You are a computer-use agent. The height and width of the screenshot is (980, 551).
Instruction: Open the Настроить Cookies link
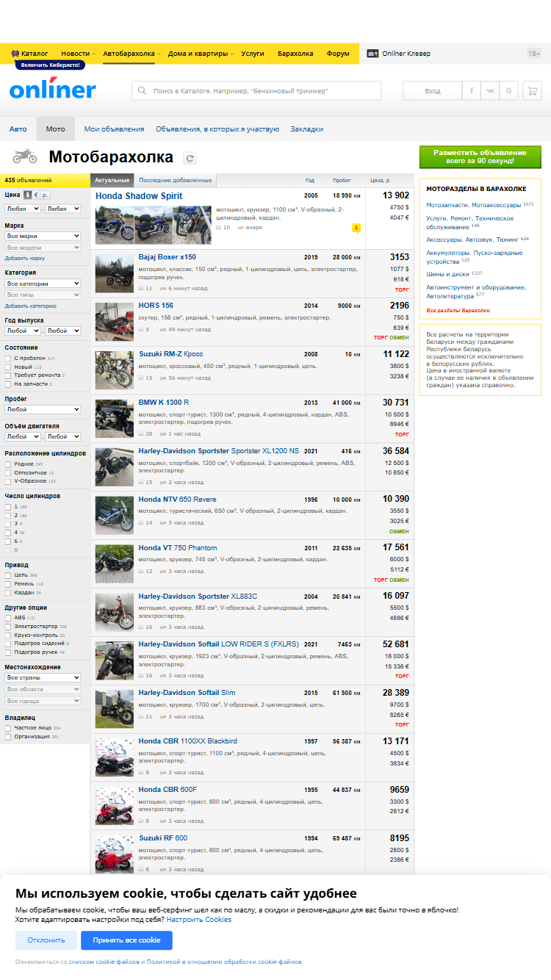pos(199,919)
